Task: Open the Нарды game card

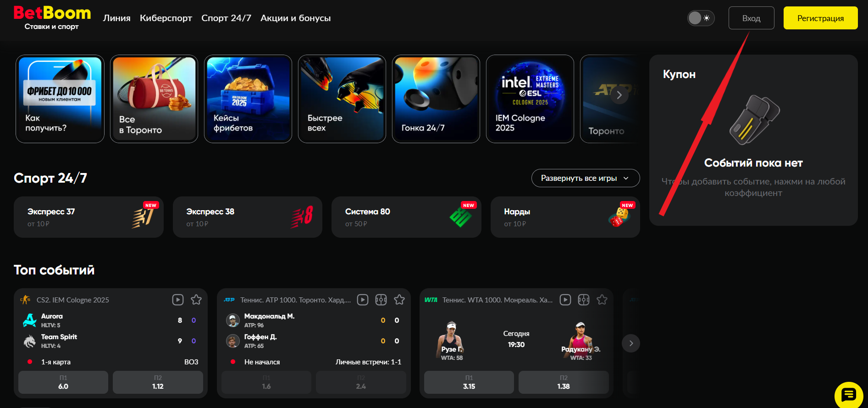Action: 565,217
